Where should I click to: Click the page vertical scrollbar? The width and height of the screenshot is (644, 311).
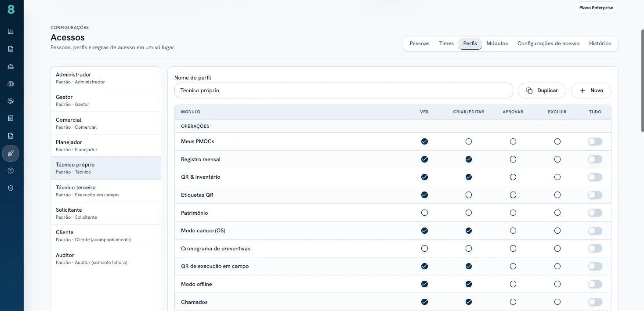[x=642, y=81]
